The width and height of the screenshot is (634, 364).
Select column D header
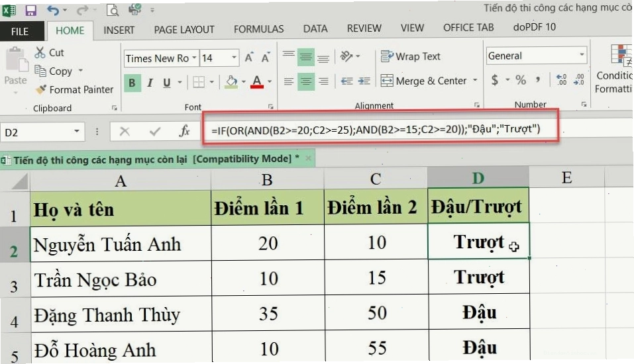click(478, 178)
